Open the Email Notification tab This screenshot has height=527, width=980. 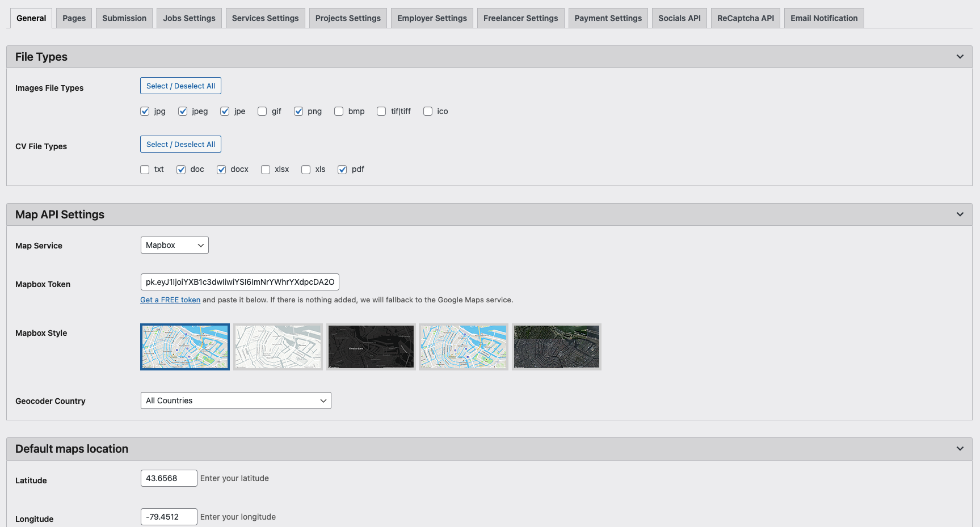pyautogui.click(x=824, y=18)
